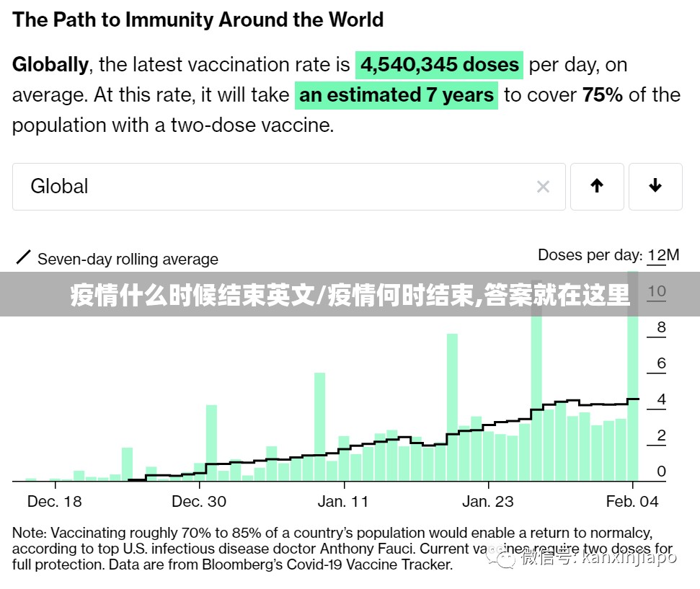This screenshot has height=589, width=700.
Task: Click the Jan. 23 date label
Action: tap(488, 502)
